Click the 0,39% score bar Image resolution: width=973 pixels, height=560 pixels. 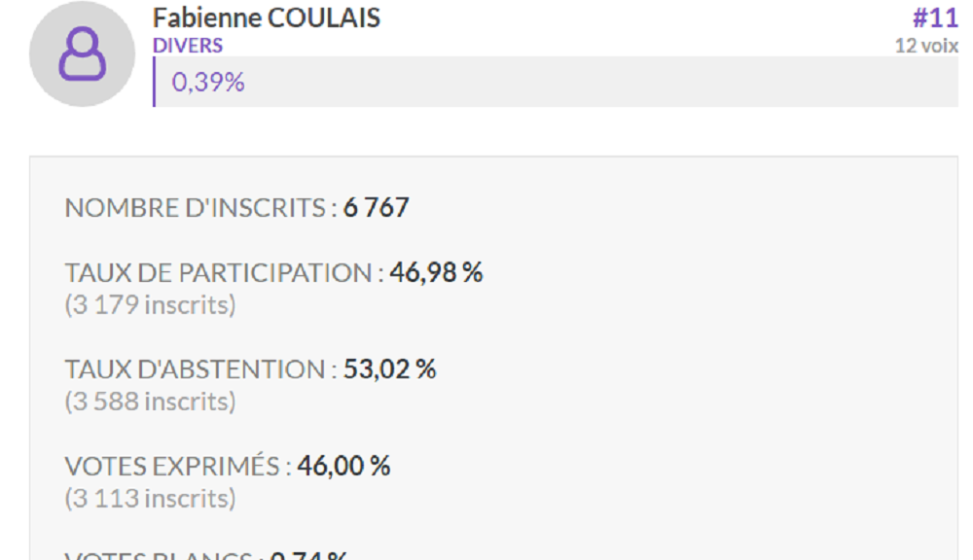point(556,82)
